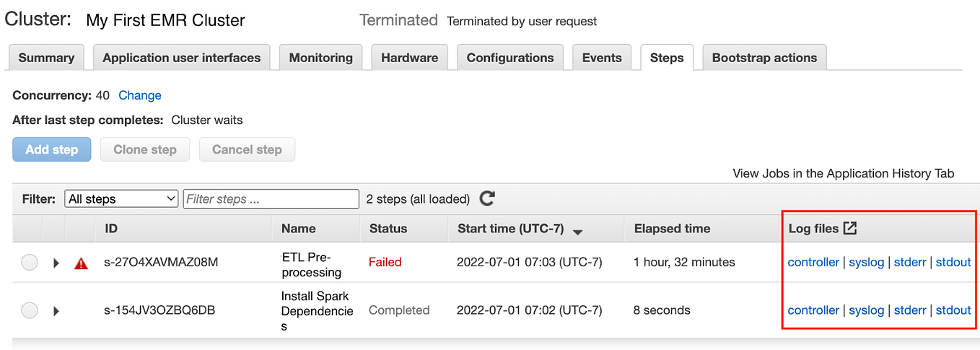
Task: Click the Change concurrency link
Action: [140, 95]
